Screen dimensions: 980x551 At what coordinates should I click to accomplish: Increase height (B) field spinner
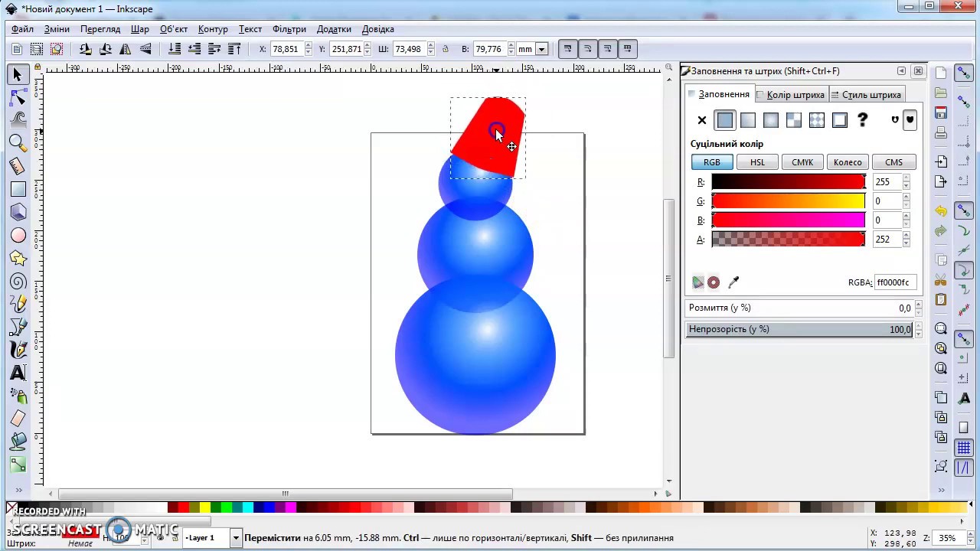(x=511, y=45)
